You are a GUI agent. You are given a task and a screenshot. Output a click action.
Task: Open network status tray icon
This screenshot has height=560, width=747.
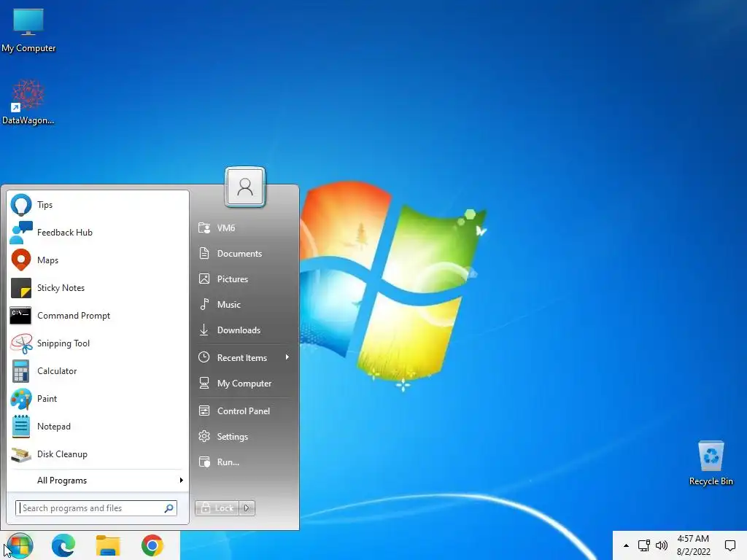[x=643, y=545]
